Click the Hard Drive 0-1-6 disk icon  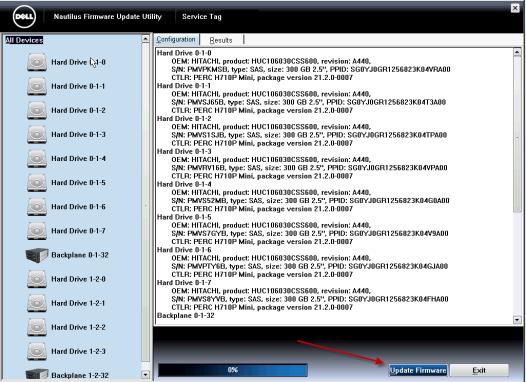click(x=37, y=207)
